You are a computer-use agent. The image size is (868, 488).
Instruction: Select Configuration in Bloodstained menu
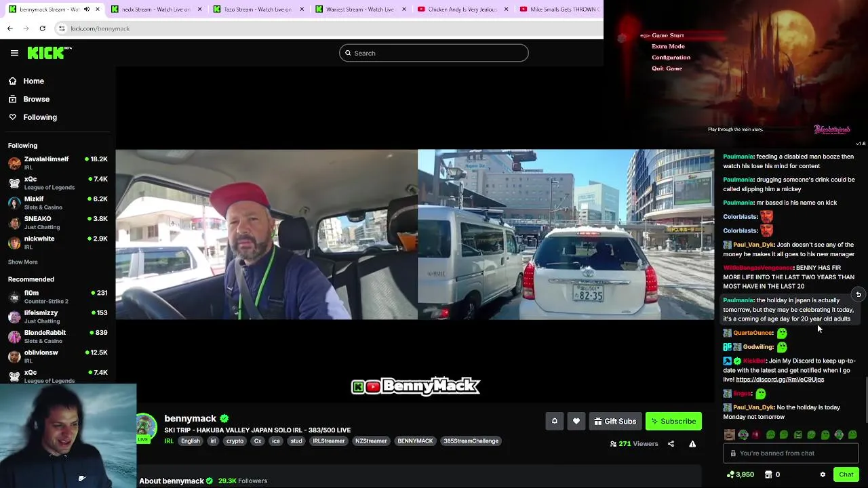point(671,58)
